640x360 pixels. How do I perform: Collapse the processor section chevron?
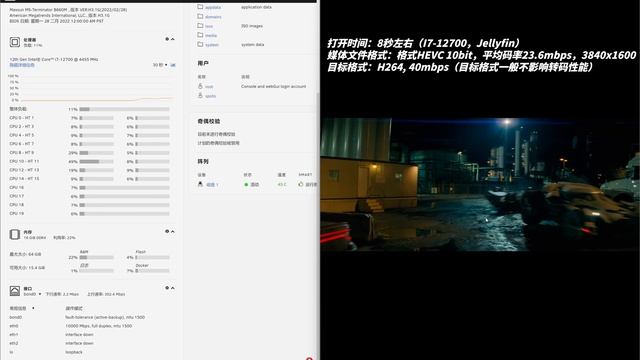pyautogui.click(x=173, y=39)
